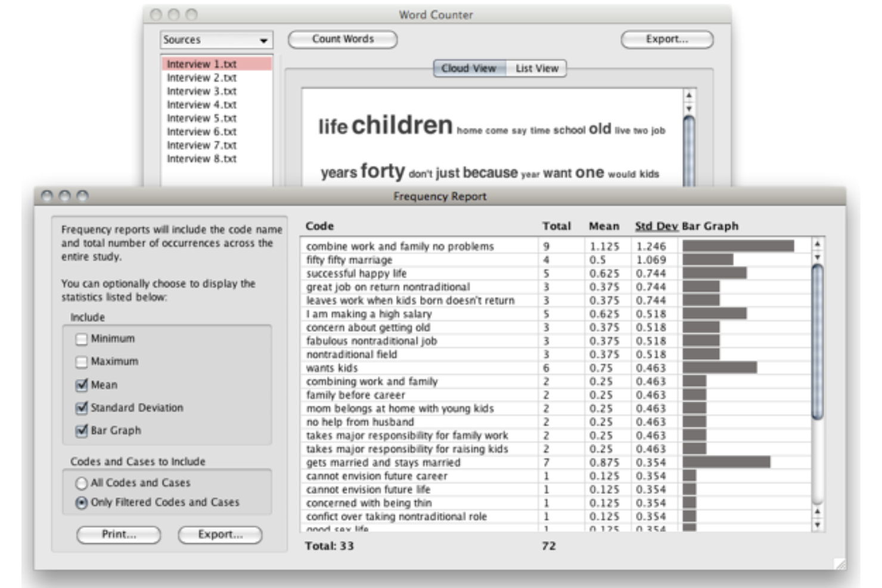This screenshot has width=882, height=588.
Task: Open the Sources dropdown
Action: [216, 40]
